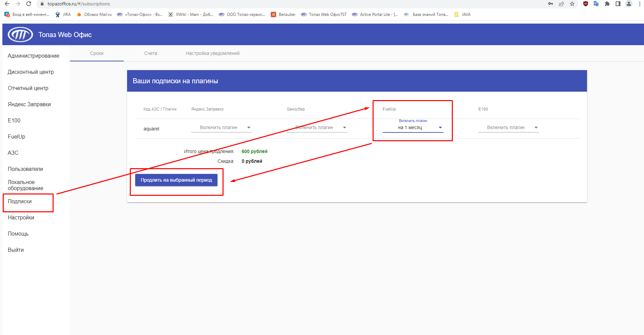Image resolution: width=644 pixels, height=335 pixels.
Task: Open the ООО Топаз-сервис bookmark
Action: tap(242, 14)
